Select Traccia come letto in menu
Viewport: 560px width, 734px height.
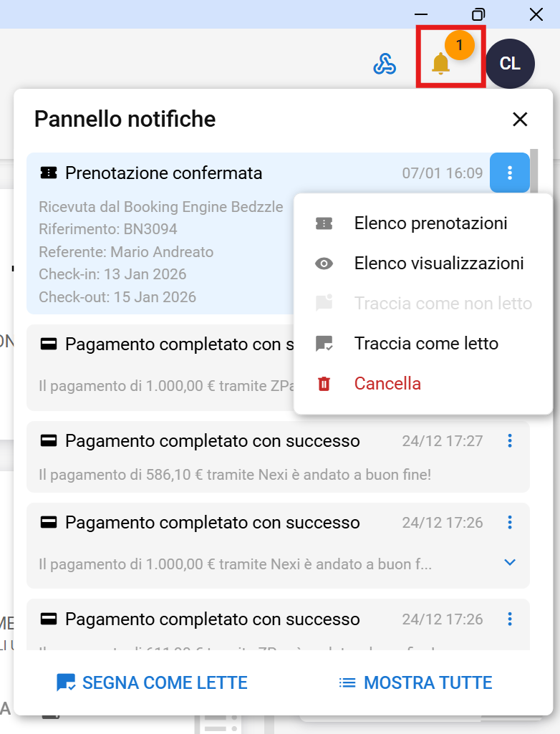pyautogui.click(x=425, y=344)
